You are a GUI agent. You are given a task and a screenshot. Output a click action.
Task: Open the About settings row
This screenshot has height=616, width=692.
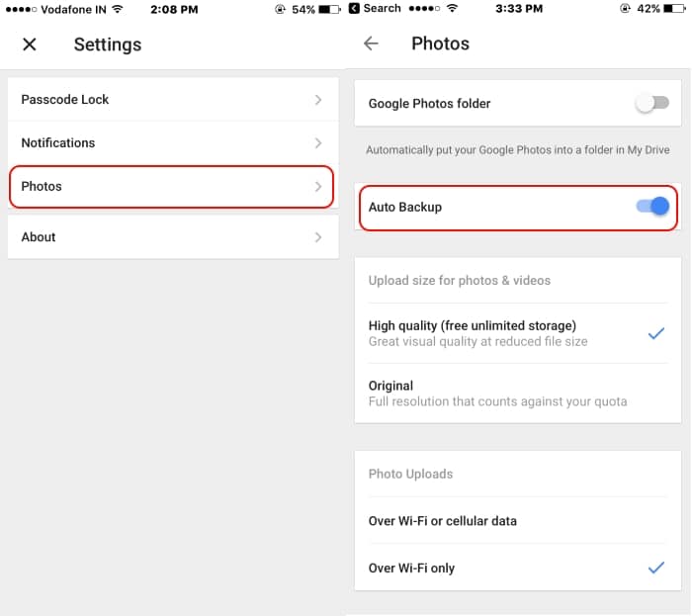point(173,237)
